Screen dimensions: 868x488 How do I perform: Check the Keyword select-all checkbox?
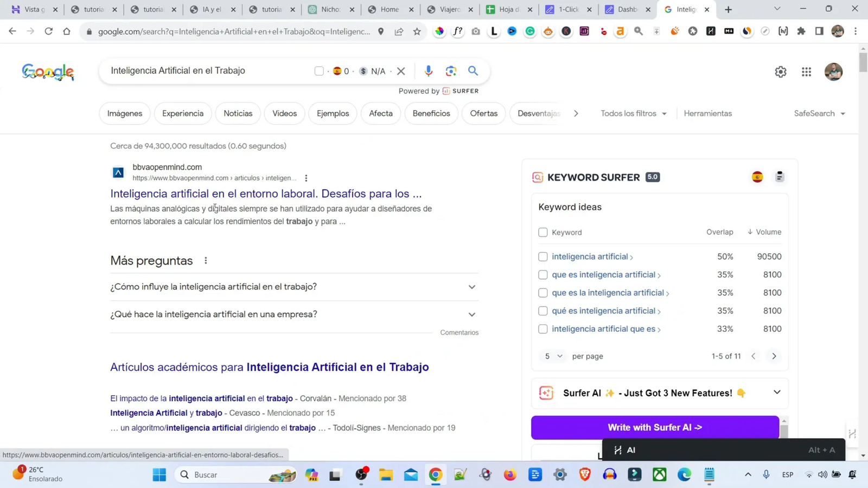pos(542,232)
